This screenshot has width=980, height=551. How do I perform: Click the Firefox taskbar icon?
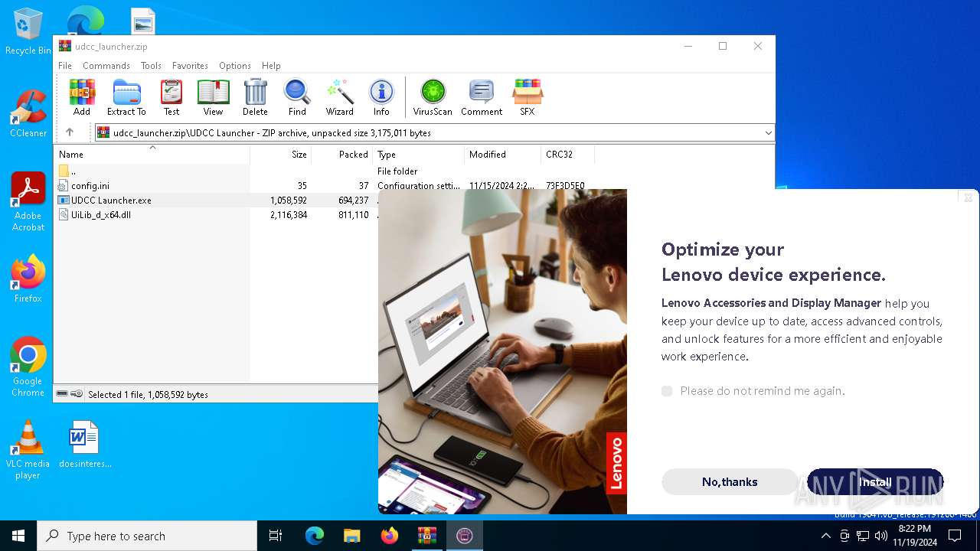[x=390, y=536]
